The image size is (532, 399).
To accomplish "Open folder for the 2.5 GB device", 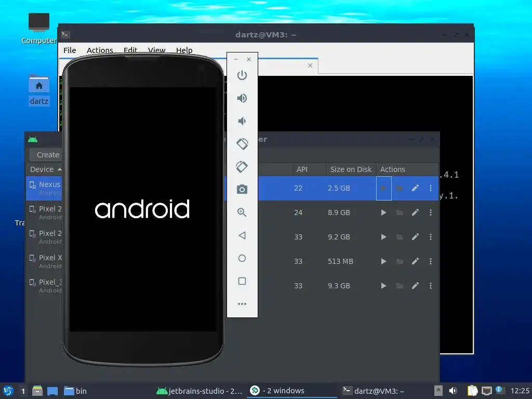I will tap(400, 188).
